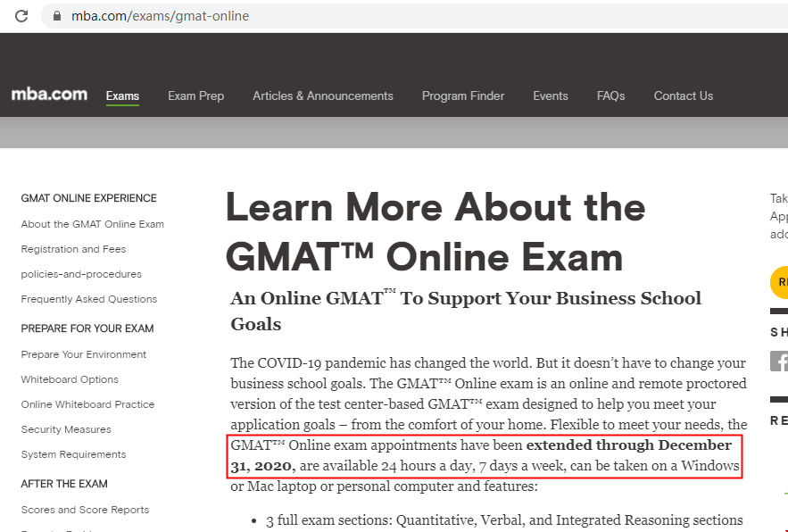Open Scores and Score Reports link

85,510
